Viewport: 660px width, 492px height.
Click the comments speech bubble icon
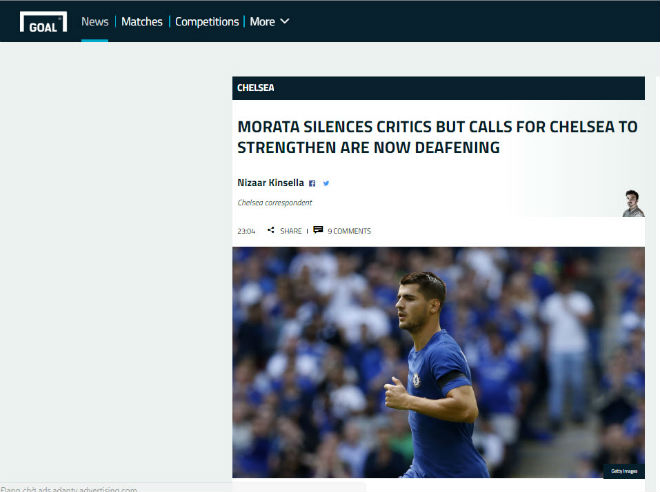(x=318, y=230)
